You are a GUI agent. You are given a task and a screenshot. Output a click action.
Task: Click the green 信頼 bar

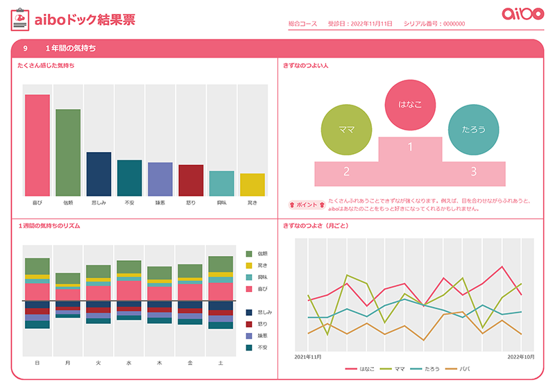coord(68,153)
